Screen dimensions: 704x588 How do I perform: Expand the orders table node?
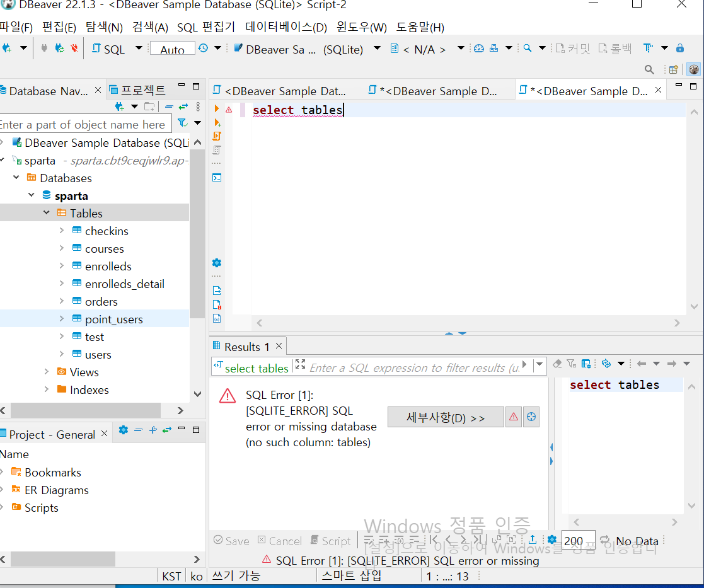(x=62, y=301)
